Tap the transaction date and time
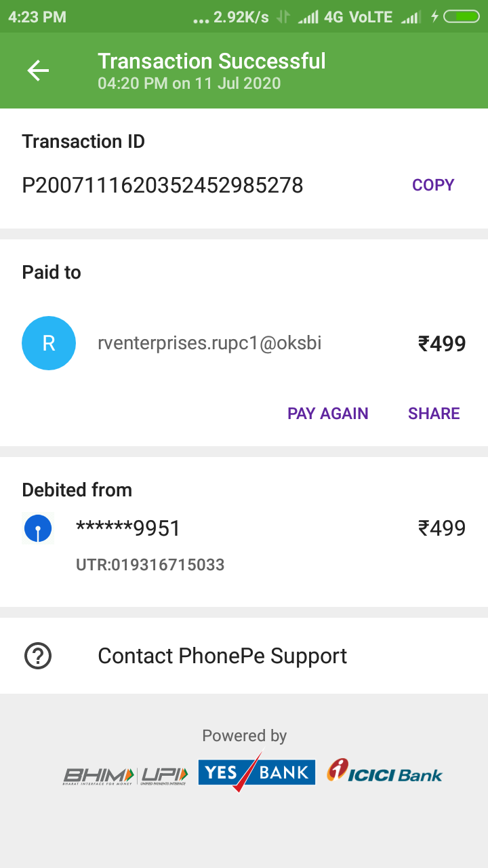Screen dimensions: 488x868 (x=189, y=83)
